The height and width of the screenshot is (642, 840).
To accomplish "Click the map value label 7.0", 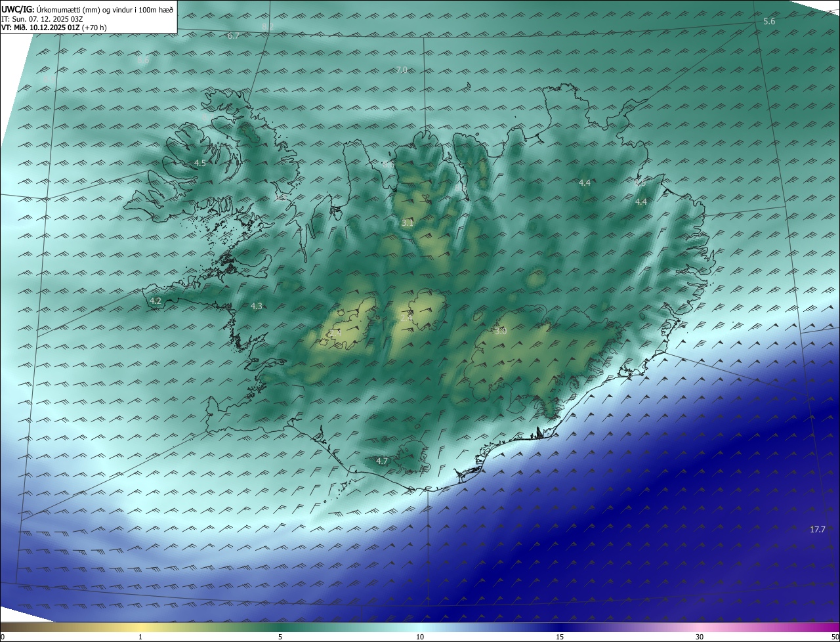I will tap(402, 70).
